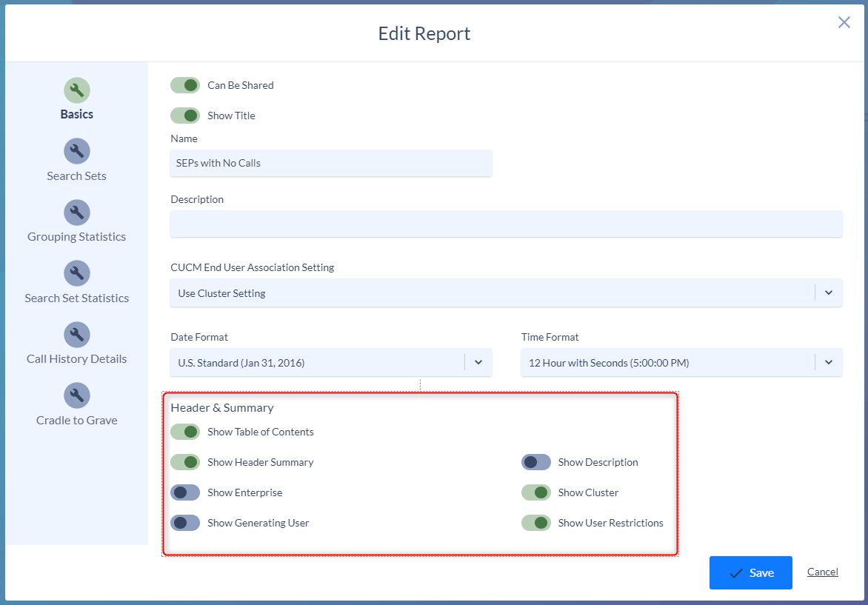Open the Time Format dropdown
This screenshot has height=605, width=868.
point(828,362)
